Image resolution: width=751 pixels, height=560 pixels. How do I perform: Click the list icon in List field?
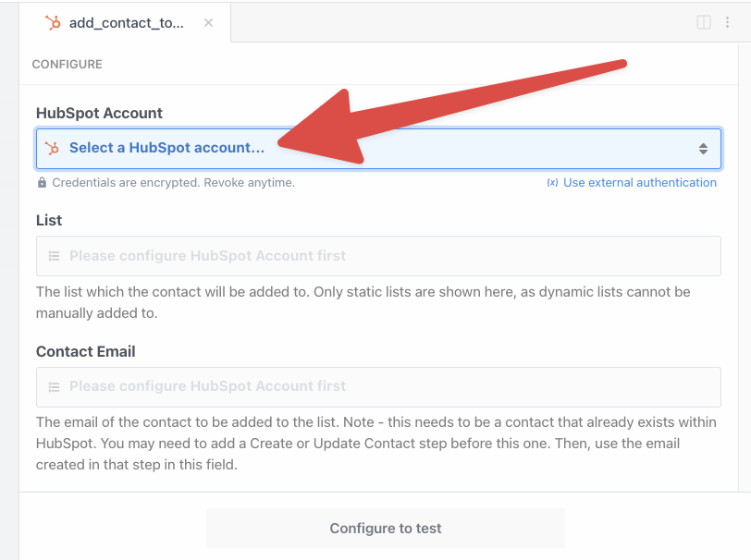click(x=54, y=256)
